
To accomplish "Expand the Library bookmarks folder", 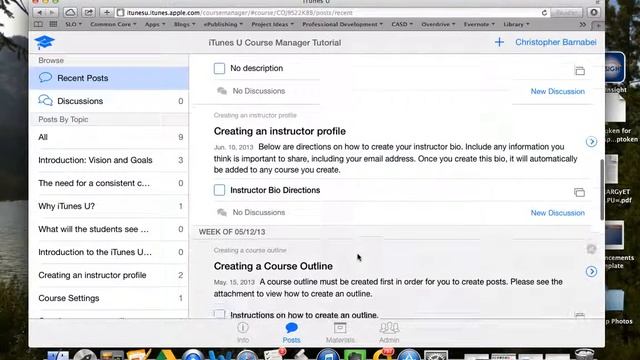I will [516, 24].
